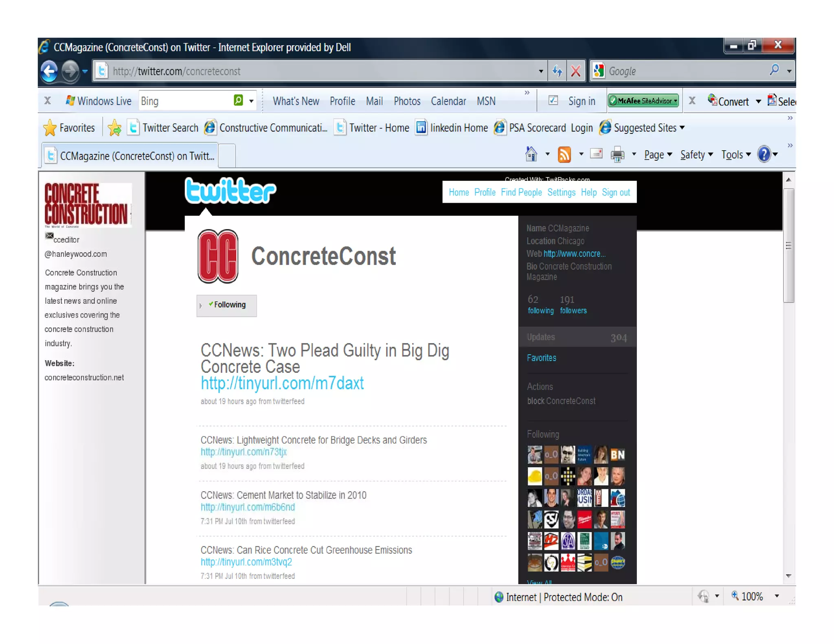Click the vertical scrollbar thumb
The image size is (834, 644).
788,245
